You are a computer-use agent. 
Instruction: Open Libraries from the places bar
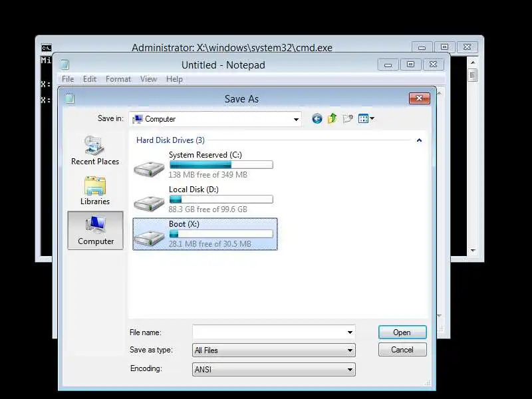tap(95, 191)
